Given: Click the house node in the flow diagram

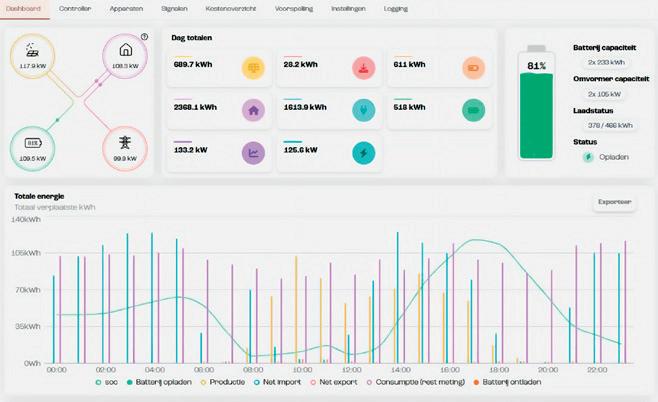Looking at the screenshot, I should click(x=125, y=56).
